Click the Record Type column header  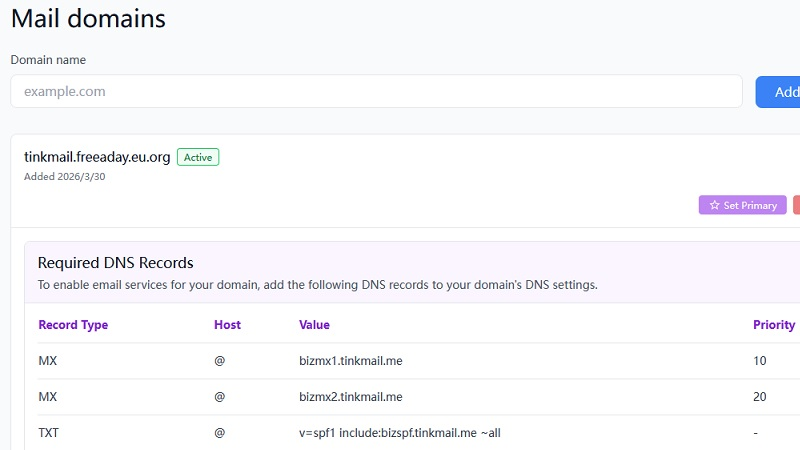73,325
